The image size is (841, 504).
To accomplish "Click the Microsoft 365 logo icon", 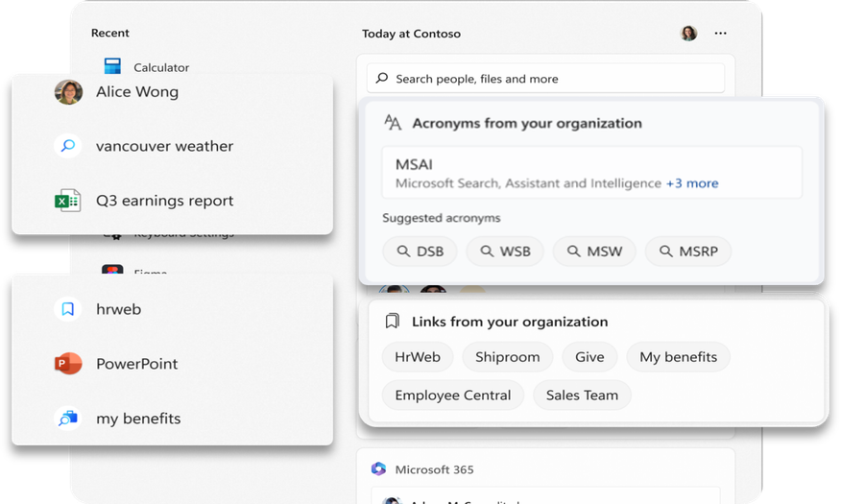I will [378, 469].
